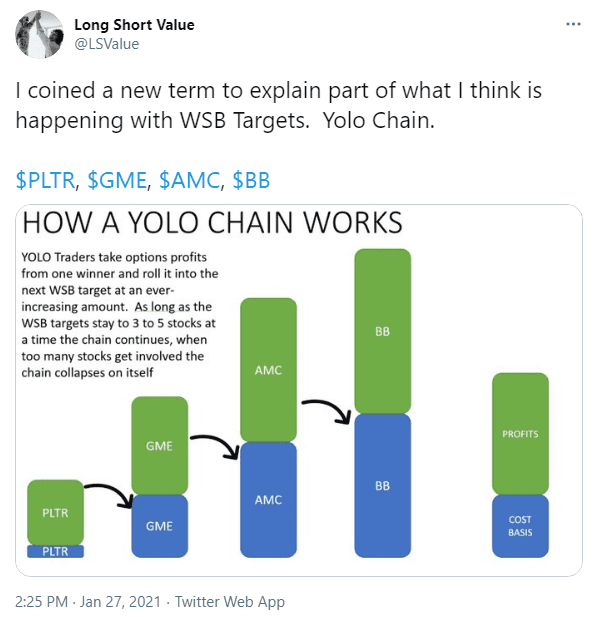Click the Long Short Value display name
Screen dimensions: 595x617
[x=134, y=25]
